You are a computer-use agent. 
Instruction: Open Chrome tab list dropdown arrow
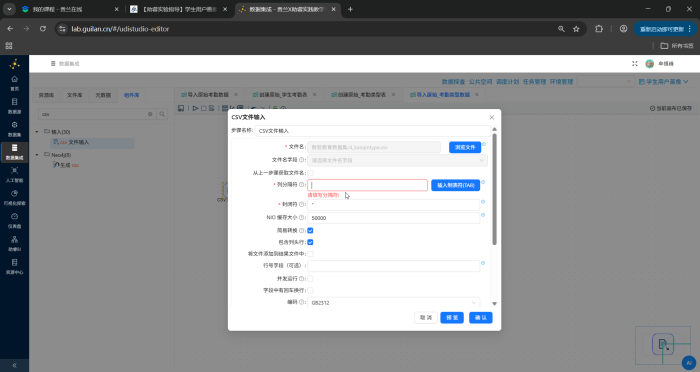[x=9, y=9]
